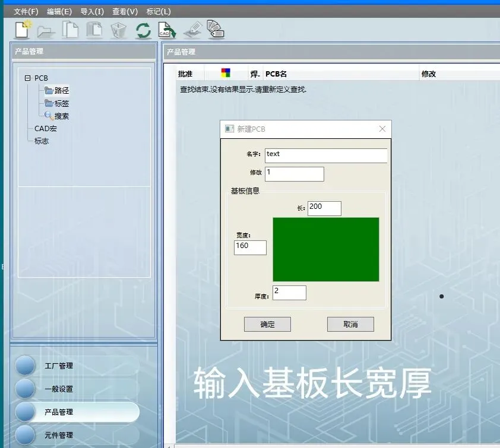The width and height of the screenshot is (500, 448).
Task: Click the paste toolbar icon
Action: [x=94, y=30]
